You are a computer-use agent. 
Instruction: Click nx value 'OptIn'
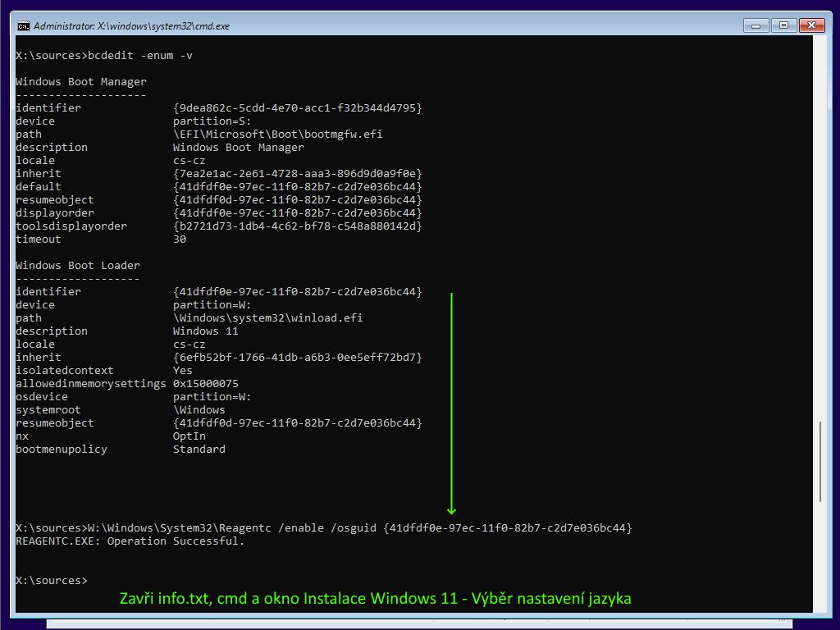pyautogui.click(x=189, y=436)
